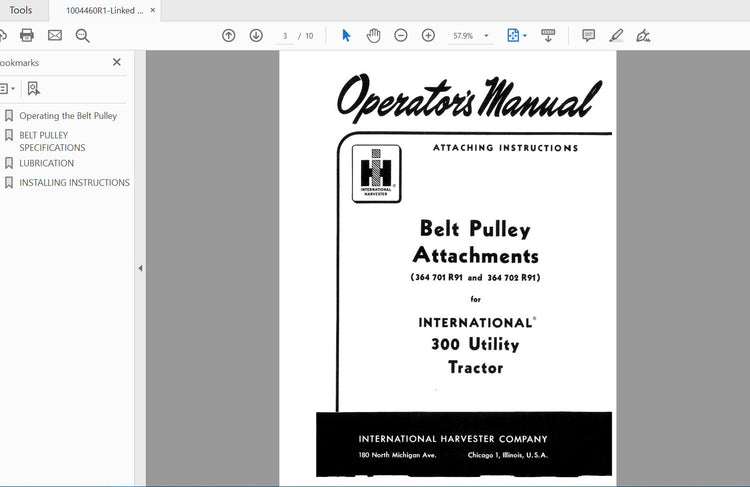
Task: Click the 'INTERNATIONAL HARVESTER COMPANY' footer text
Action: (x=453, y=439)
